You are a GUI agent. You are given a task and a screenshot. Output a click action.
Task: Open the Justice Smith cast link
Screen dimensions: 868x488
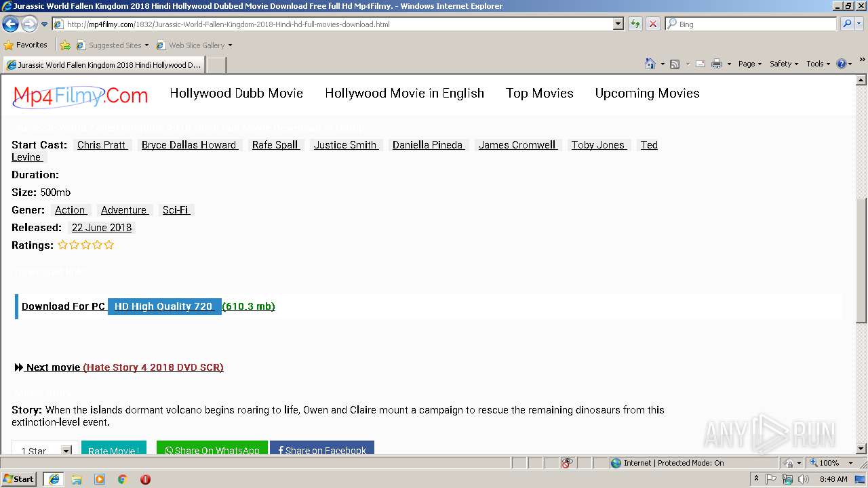(345, 145)
